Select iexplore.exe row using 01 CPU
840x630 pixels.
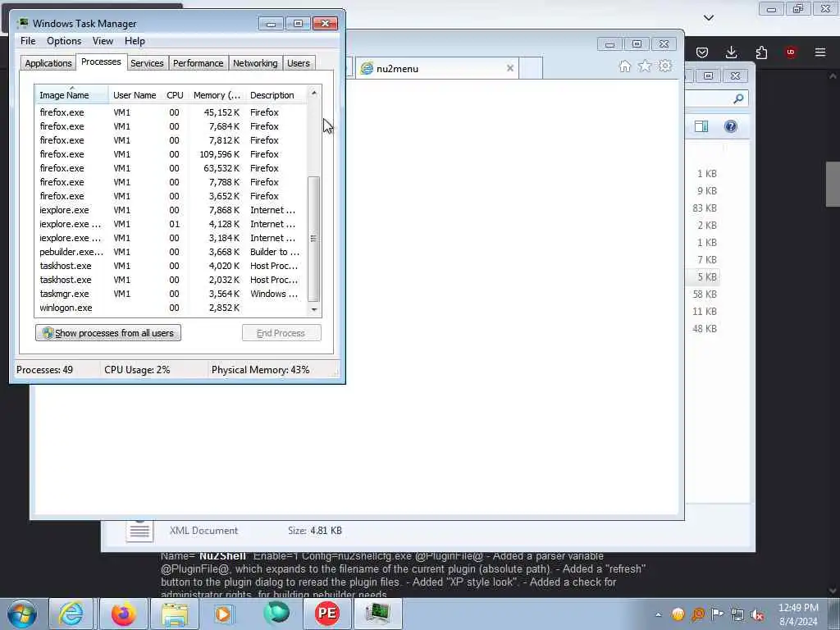[171, 224]
